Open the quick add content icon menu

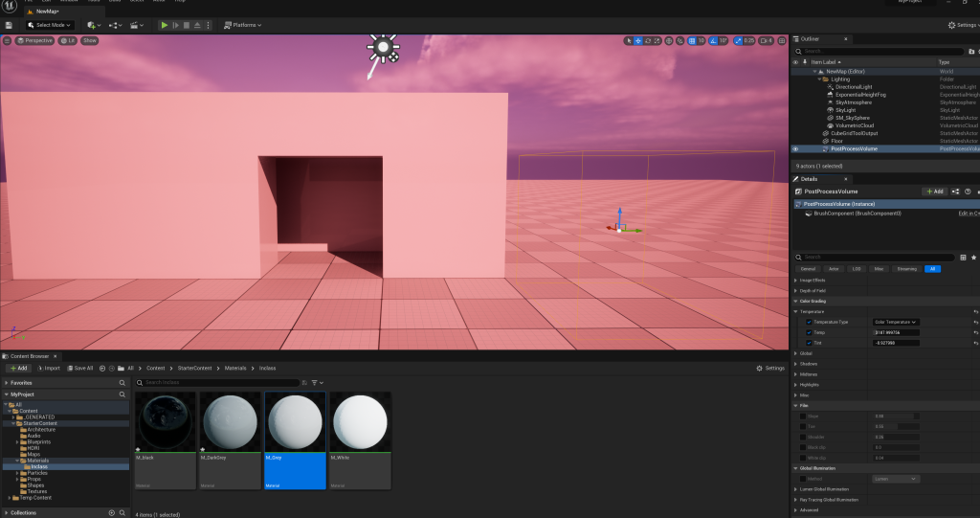(x=93, y=25)
